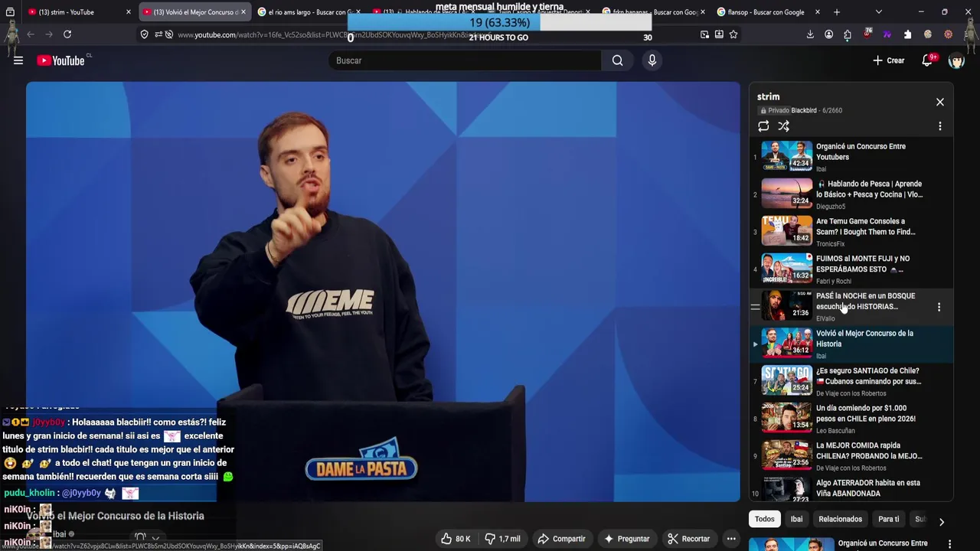Open the shield tracking protection icon
Screen dimensions: 980x551
(x=144, y=34)
